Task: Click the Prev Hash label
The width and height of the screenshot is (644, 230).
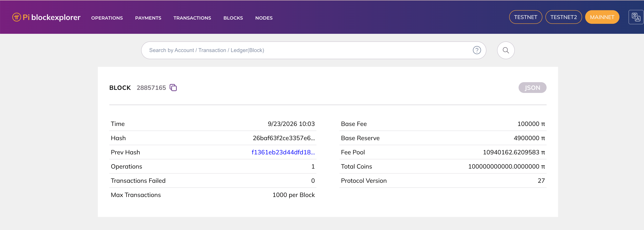Action: [x=125, y=152]
